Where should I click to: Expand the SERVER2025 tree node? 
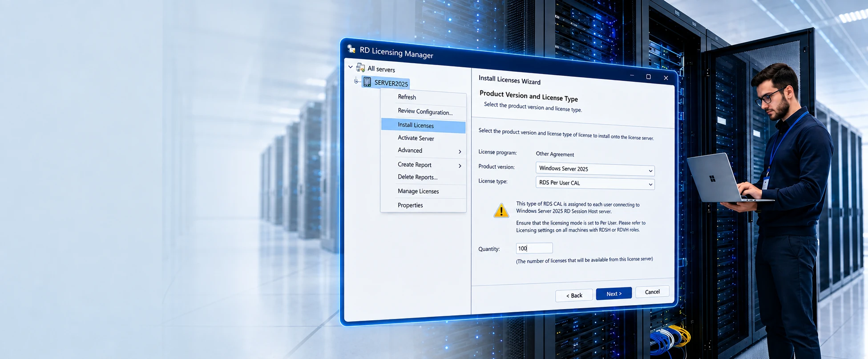pyautogui.click(x=356, y=81)
